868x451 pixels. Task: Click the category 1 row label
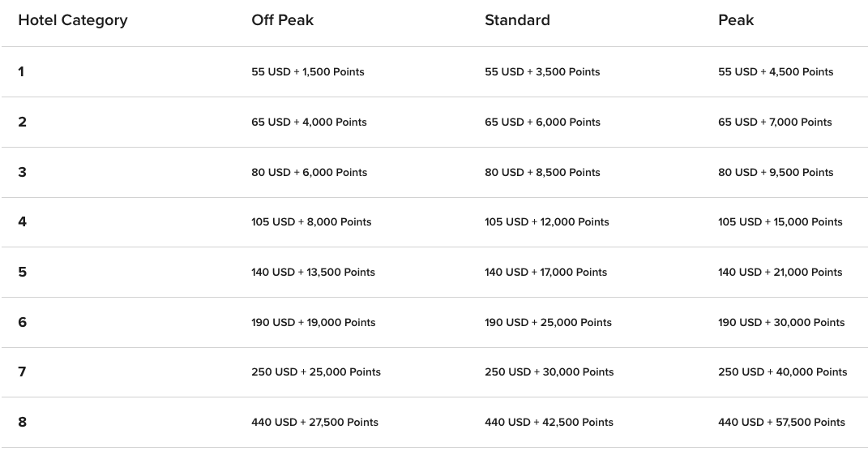tap(21, 71)
